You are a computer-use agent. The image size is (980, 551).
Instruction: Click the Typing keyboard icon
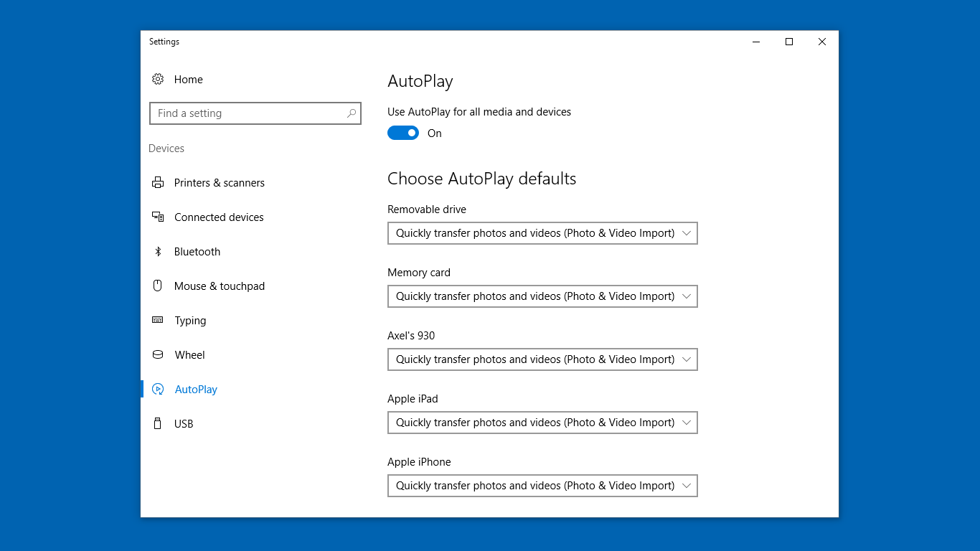point(158,320)
